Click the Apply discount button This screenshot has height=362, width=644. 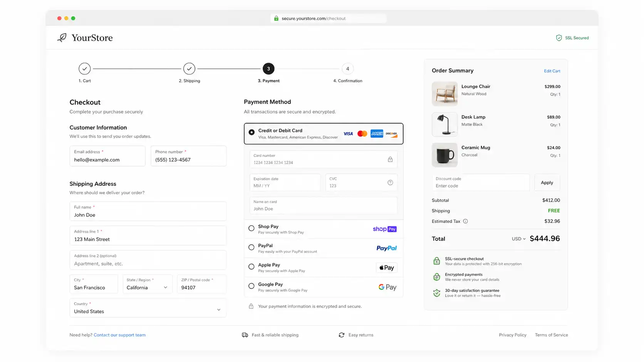click(x=547, y=182)
